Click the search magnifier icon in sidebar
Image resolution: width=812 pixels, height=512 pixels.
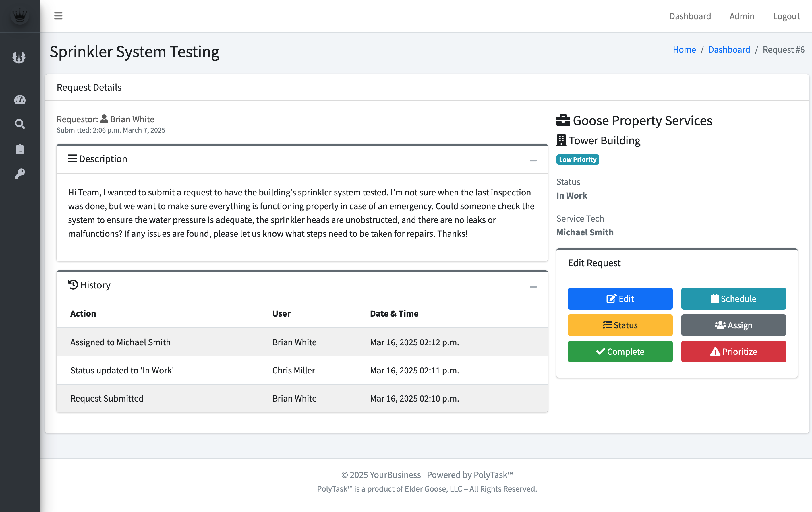(19, 124)
